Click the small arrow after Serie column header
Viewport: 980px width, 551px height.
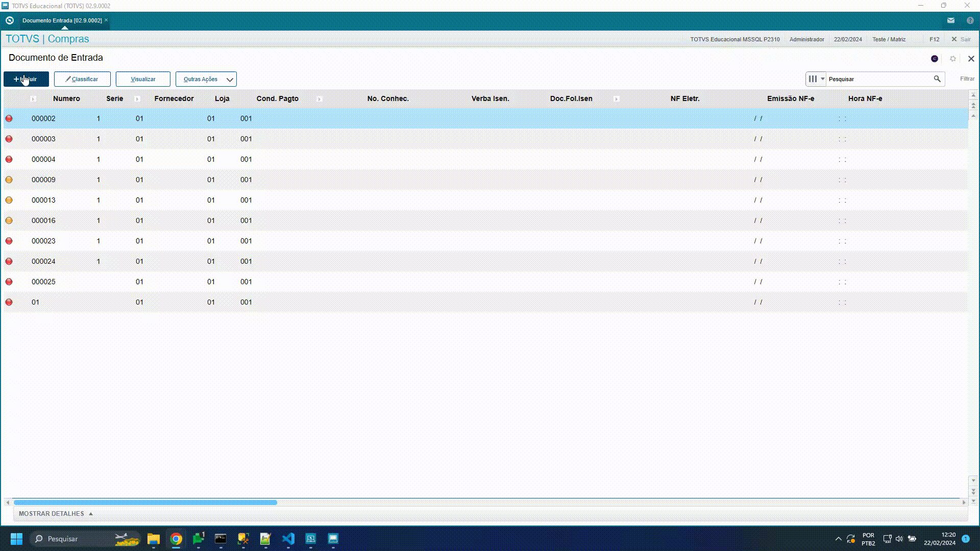coord(137,99)
